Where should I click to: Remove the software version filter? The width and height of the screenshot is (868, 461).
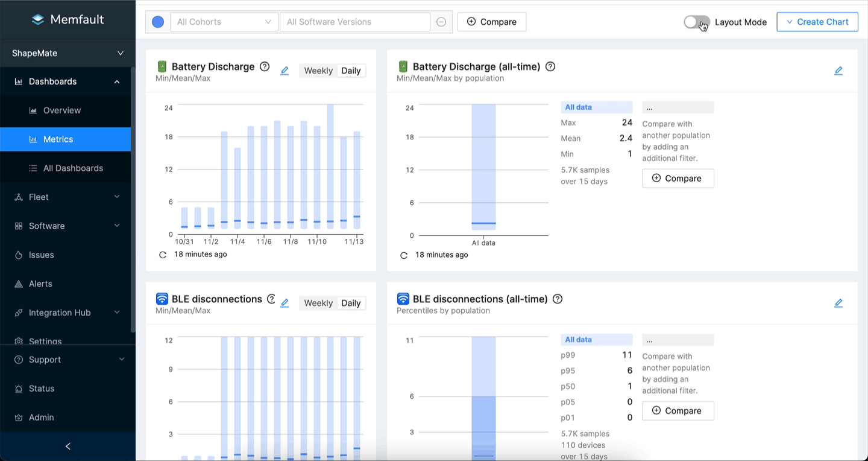[x=441, y=22]
